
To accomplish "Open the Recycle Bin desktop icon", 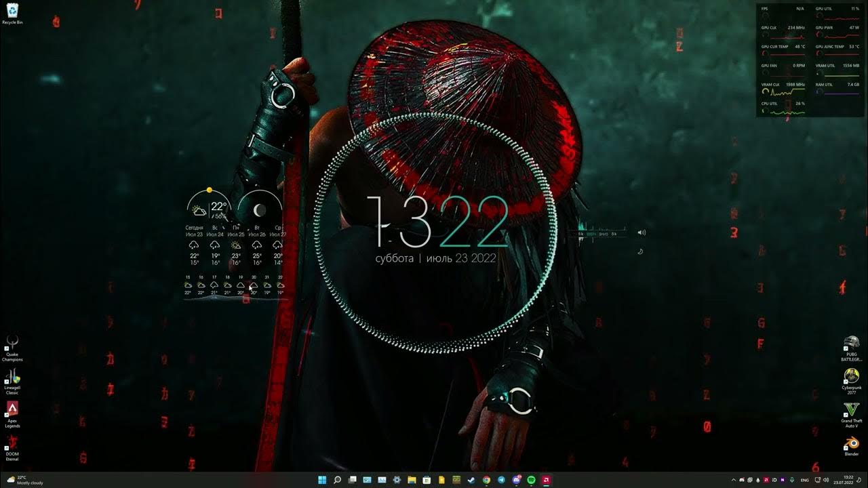I will click(13, 13).
